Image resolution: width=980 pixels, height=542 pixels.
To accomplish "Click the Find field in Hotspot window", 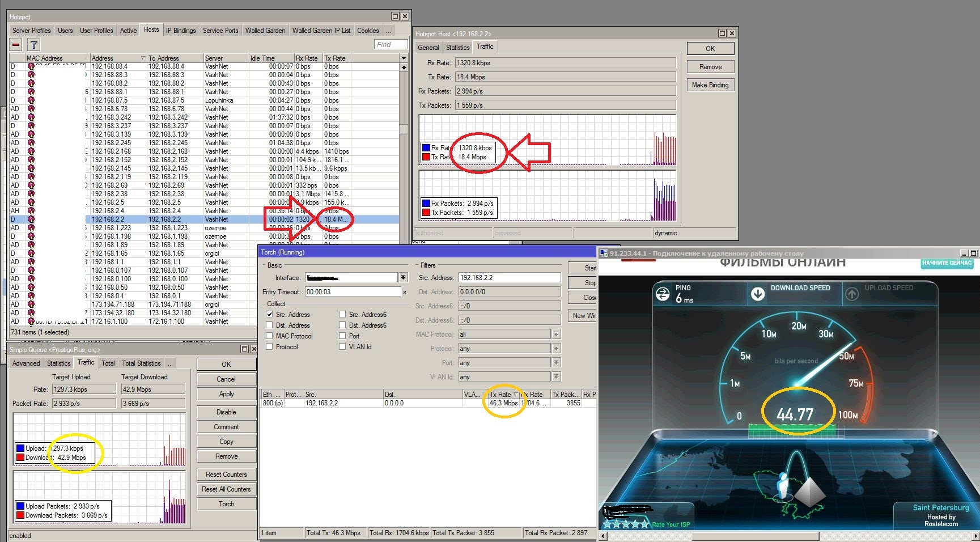I will (391, 44).
